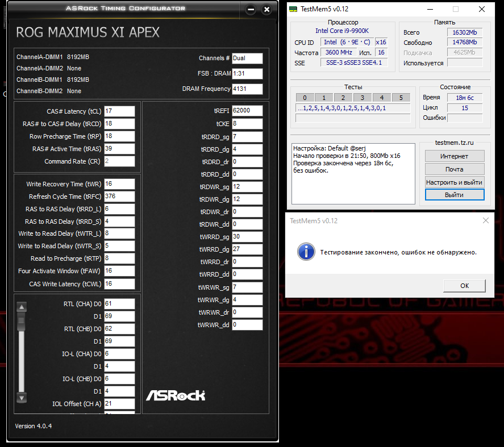Click the Write Recovery Time (tWR) field
Viewport: 504px width, 447px height.
[x=119, y=184]
